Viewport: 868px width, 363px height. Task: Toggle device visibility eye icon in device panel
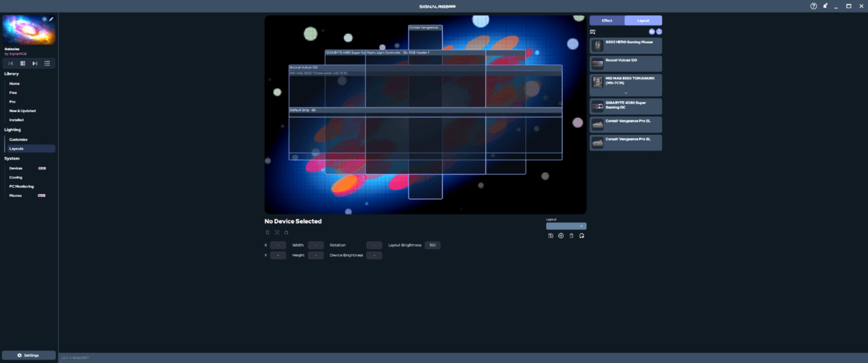pos(652,32)
